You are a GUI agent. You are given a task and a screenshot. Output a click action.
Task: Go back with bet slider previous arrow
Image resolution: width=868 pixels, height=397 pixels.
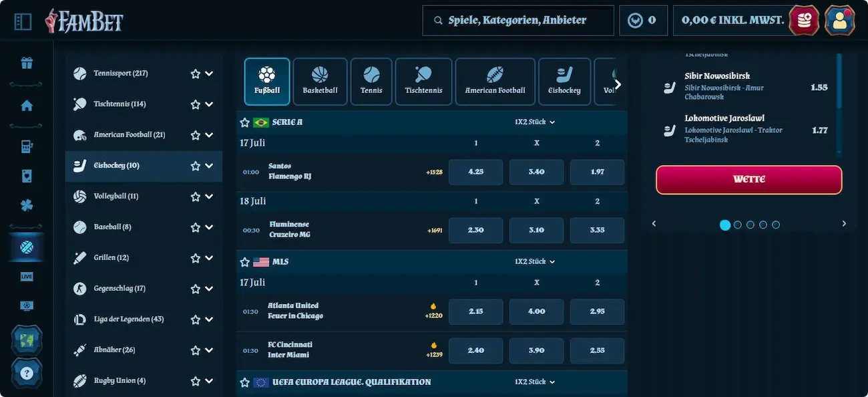point(654,224)
